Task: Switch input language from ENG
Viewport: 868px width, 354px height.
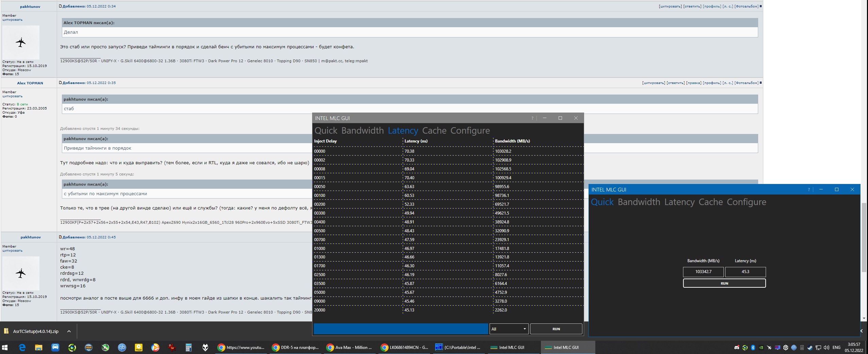Action: coord(836,348)
